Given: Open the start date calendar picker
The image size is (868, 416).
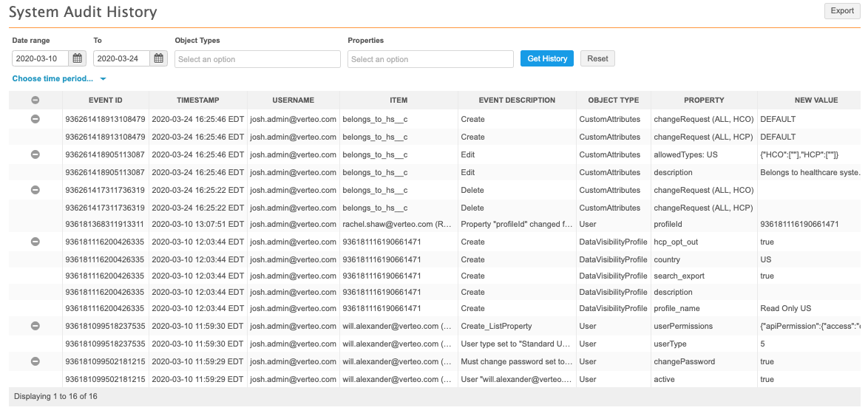Looking at the screenshot, I should (x=78, y=59).
